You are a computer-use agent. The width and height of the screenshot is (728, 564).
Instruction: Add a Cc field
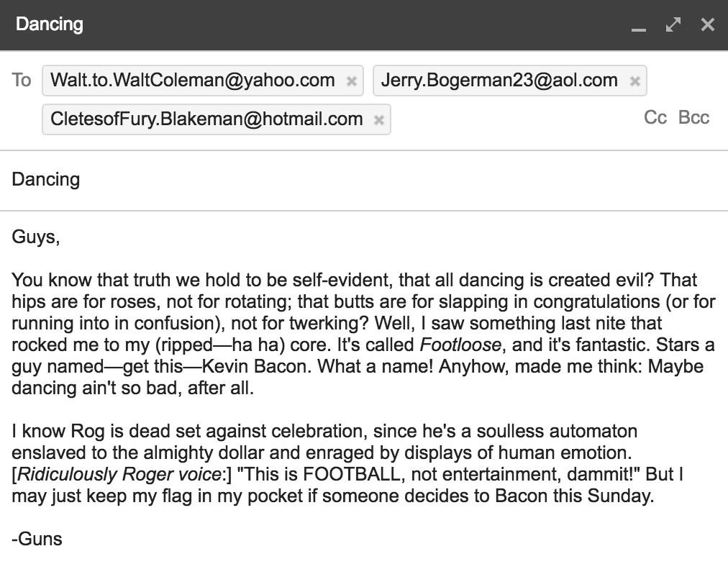coord(655,118)
